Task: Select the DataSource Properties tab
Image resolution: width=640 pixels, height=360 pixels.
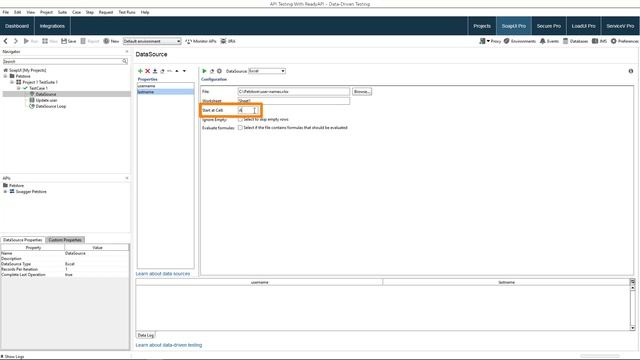Action: point(23,240)
